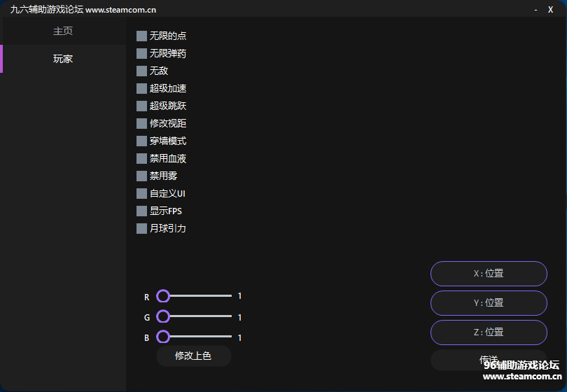Enable 超级加速 checkbox
567x392 pixels.
(142, 88)
